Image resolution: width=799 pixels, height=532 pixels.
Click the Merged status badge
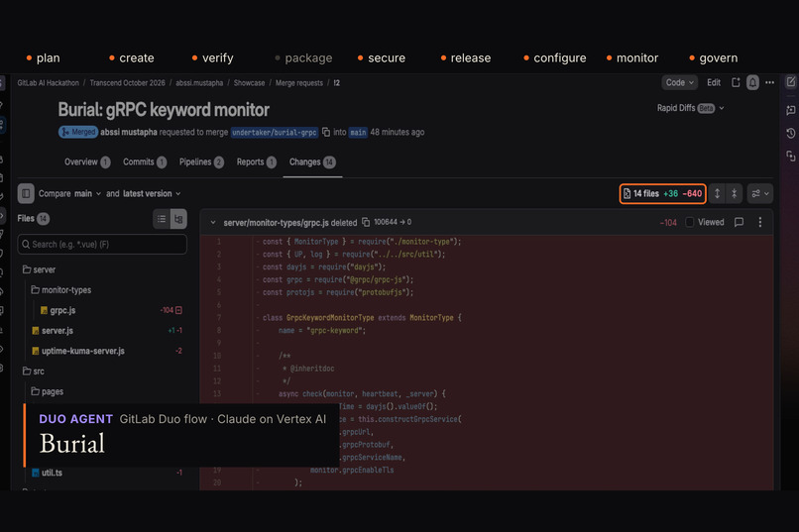(78, 133)
